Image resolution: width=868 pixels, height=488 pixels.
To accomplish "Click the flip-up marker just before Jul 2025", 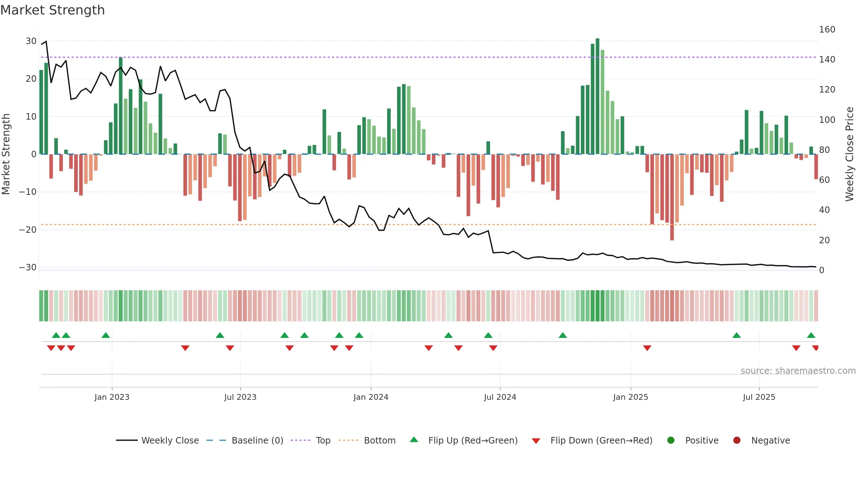I will click(737, 335).
